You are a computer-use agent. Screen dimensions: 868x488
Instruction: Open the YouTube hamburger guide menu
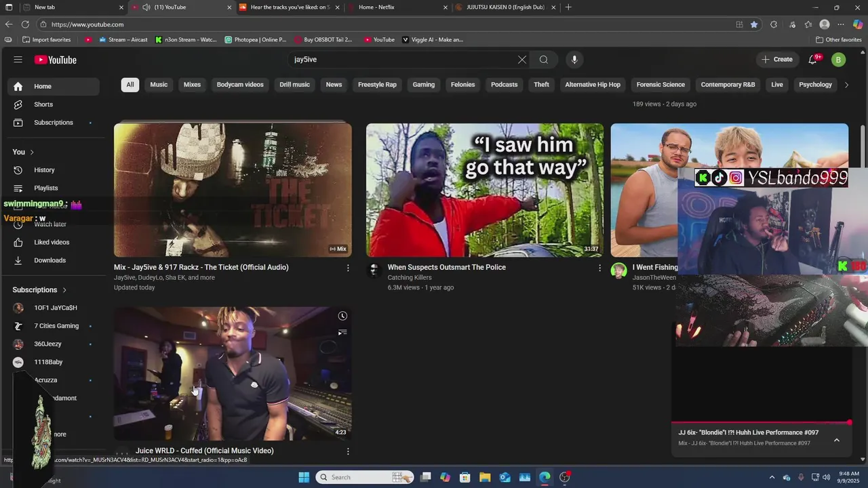18,60
